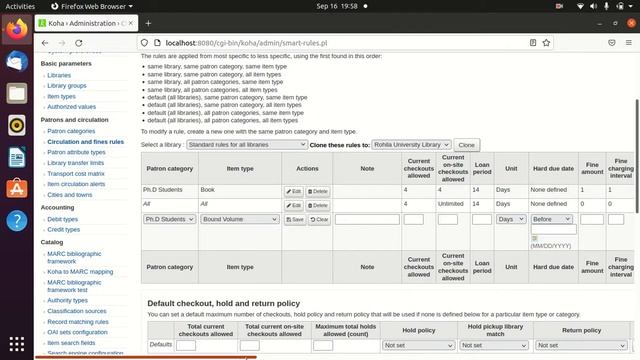This screenshot has width=640, height=360.
Task: Click the hard due date text field
Action: tap(553, 230)
